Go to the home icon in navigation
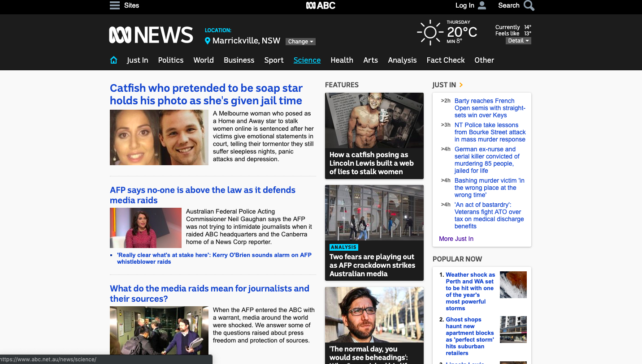642x364 pixels. (114, 60)
